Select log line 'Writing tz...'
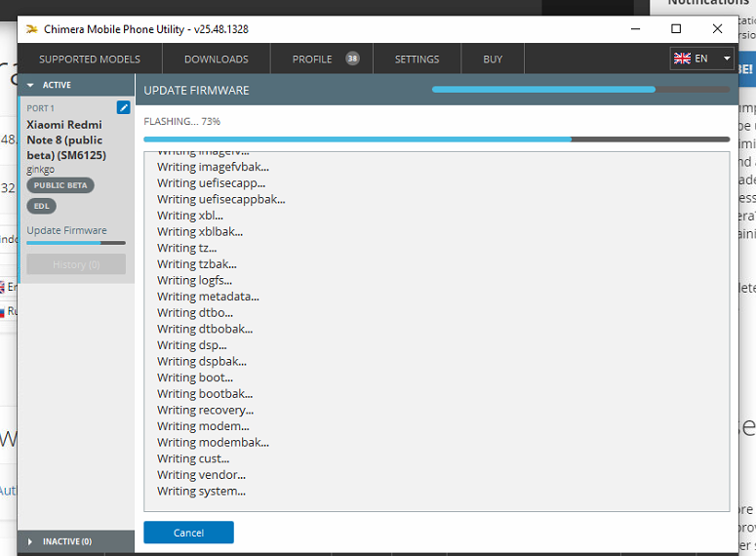Viewport: 756px width, 556px height. [x=187, y=248]
